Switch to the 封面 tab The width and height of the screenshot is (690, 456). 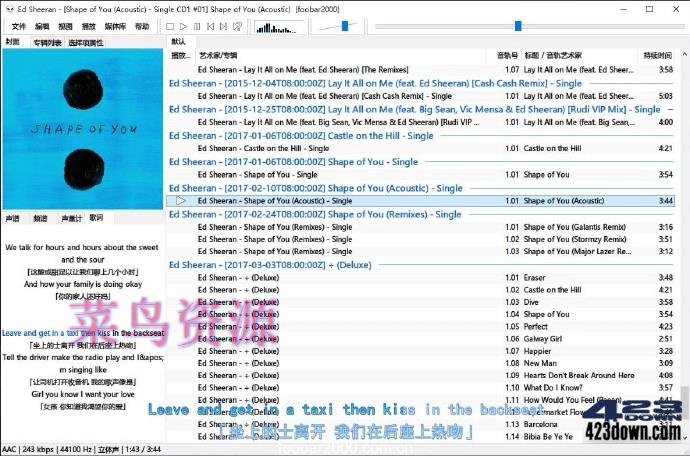click(x=12, y=42)
